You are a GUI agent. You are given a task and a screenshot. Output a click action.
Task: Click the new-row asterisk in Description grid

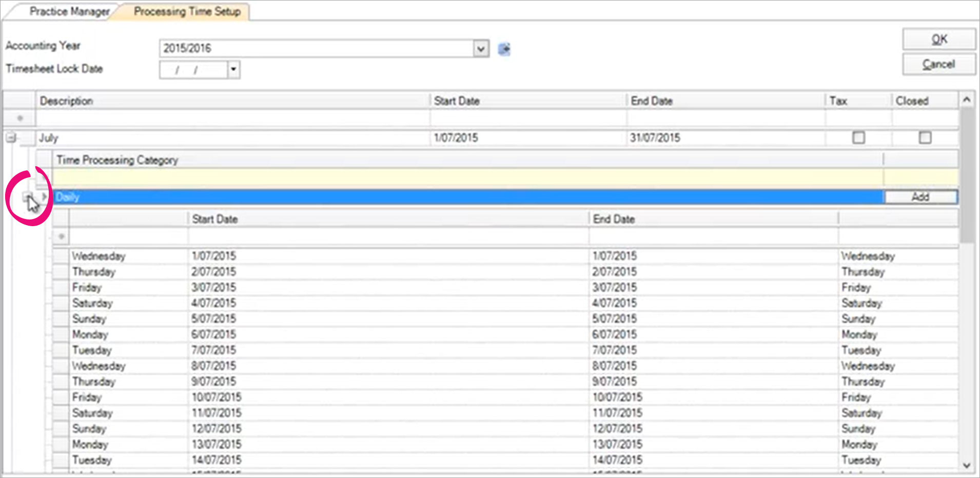(20, 118)
